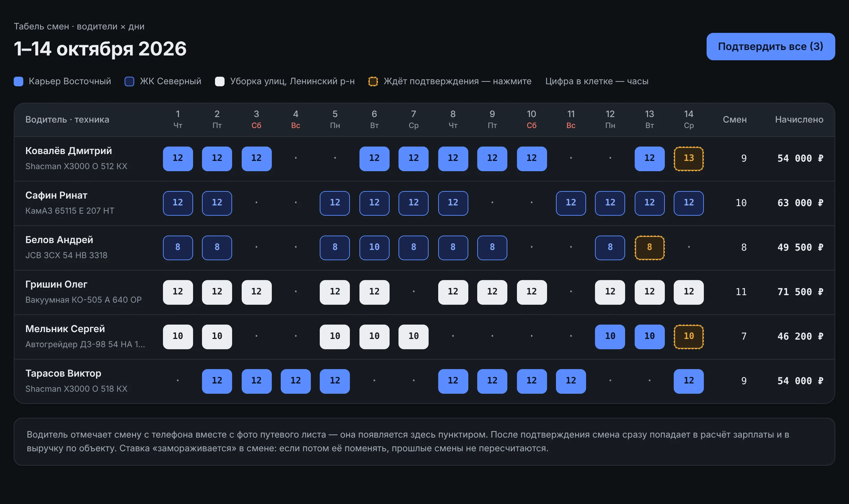Confirm Мельник Сергей's pending 10-hour shift
Viewport: 849px width, 504px height.
click(688, 337)
